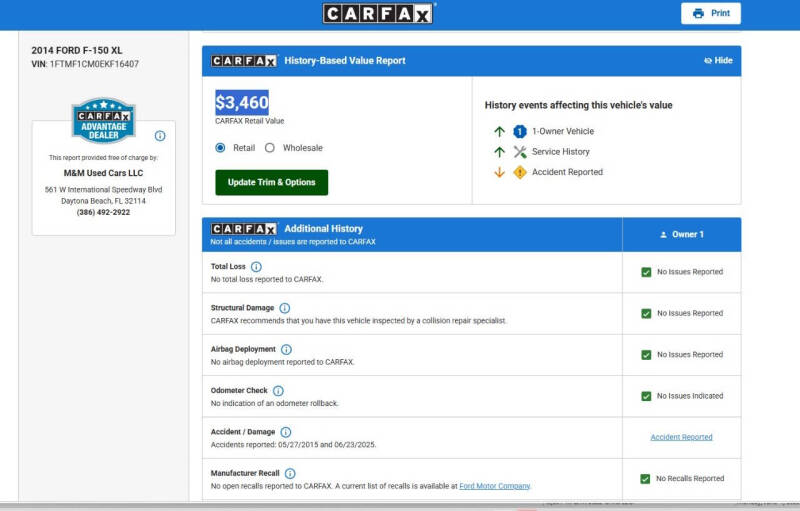
Task: Click the Owner 1 column header
Action: [x=682, y=235]
